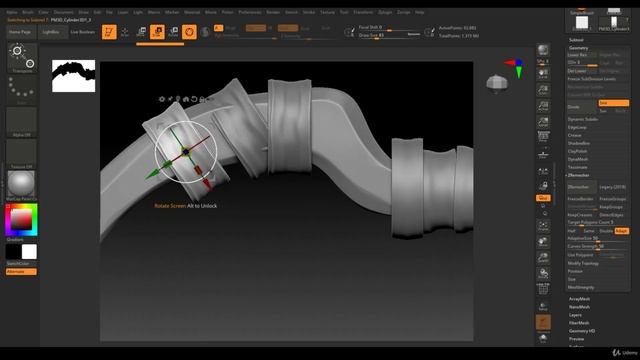This screenshot has height=360, width=640.
Task: Toggle the Same option in ZRemesher
Action: click(589, 231)
